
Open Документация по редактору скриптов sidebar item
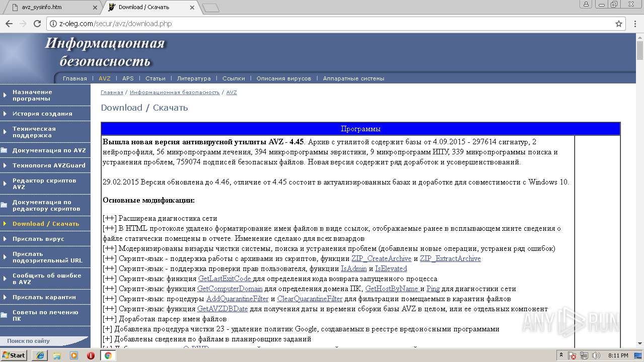pyautogui.click(x=45, y=206)
